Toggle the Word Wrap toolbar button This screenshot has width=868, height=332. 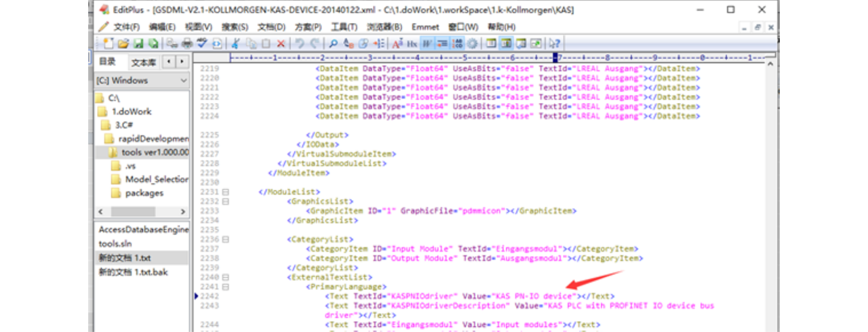tap(427, 43)
